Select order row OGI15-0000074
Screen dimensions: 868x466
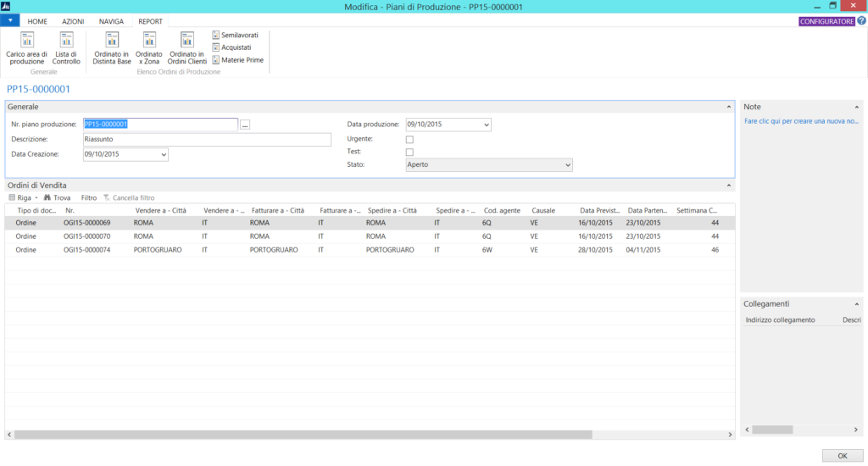pos(370,250)
